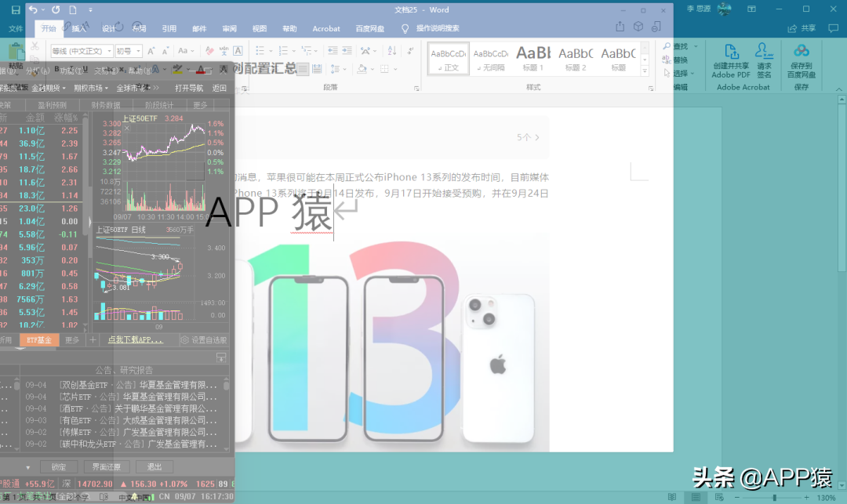This screenshot has height=504, width=847.
Task: Click the 退出 button in stock app
Action: pos(154,466)
